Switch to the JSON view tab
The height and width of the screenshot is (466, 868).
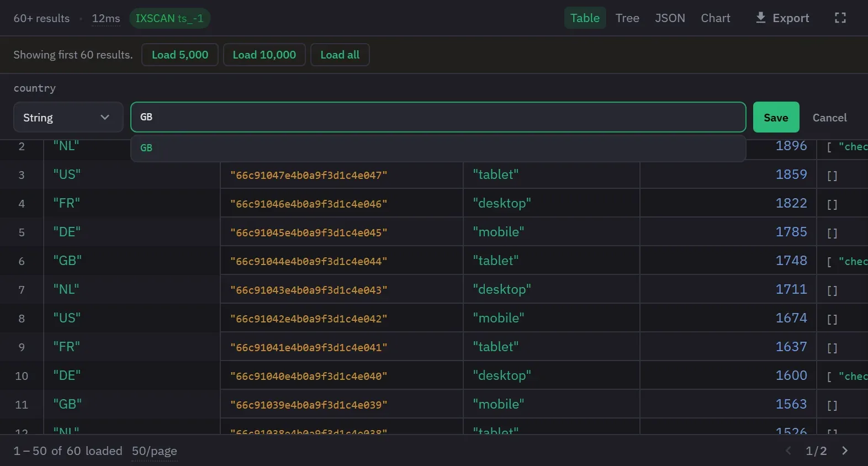(670, 18)
